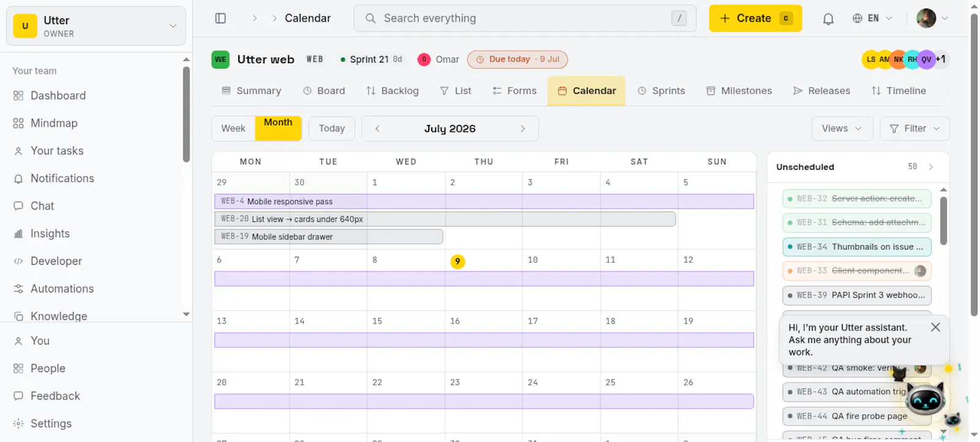The image size is (980, 442).
Task: Open the Views dropdown
Action: [842, 129]
